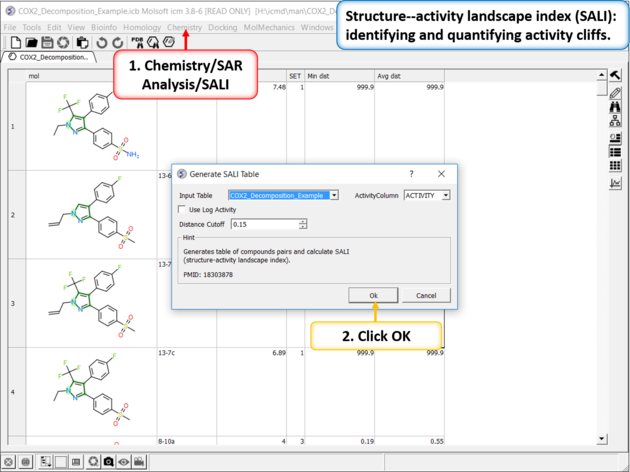The height and width of the screenshot is (472, 630).
Task: Cancel the Generate SALI Table dialog
Action: (426, 295)
